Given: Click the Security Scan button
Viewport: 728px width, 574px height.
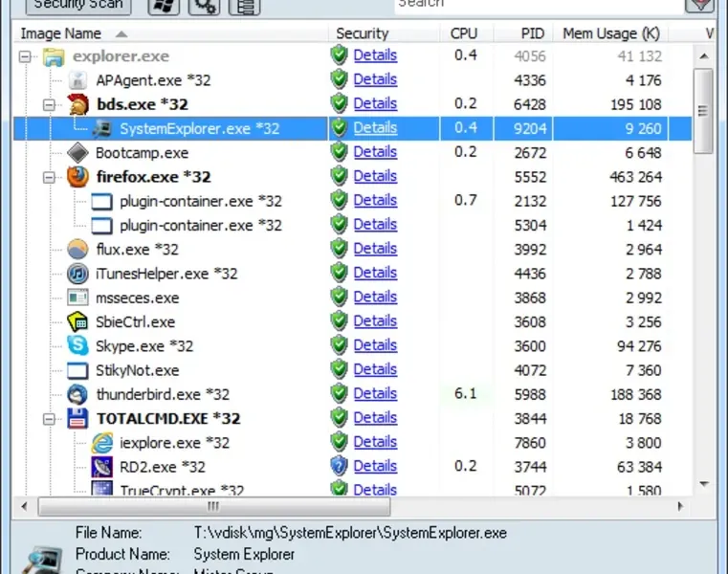Looking at the screenshot, I should [78, 6].
